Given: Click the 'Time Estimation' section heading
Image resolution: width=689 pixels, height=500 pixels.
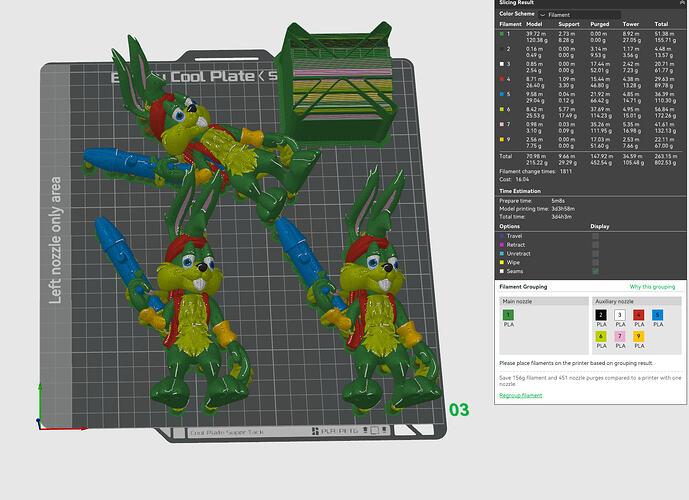Looking at the screenshot, I should [x=520, y=191].
